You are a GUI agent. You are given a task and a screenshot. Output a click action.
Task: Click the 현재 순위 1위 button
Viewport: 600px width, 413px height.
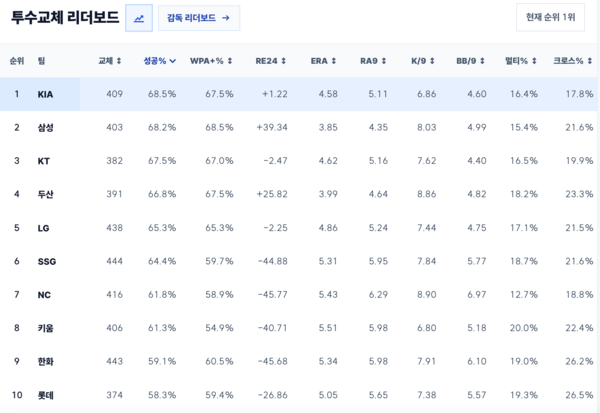coord(550,17)
